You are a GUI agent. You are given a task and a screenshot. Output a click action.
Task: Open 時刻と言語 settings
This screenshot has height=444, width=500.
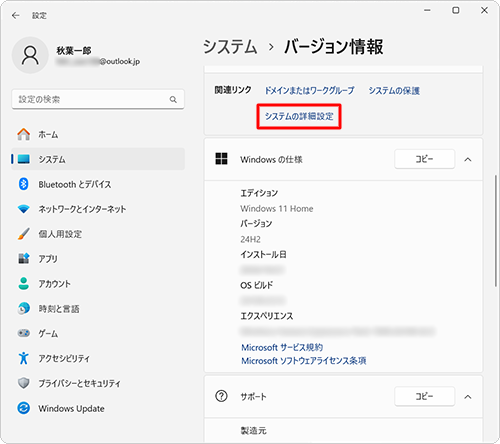[98, 308]
